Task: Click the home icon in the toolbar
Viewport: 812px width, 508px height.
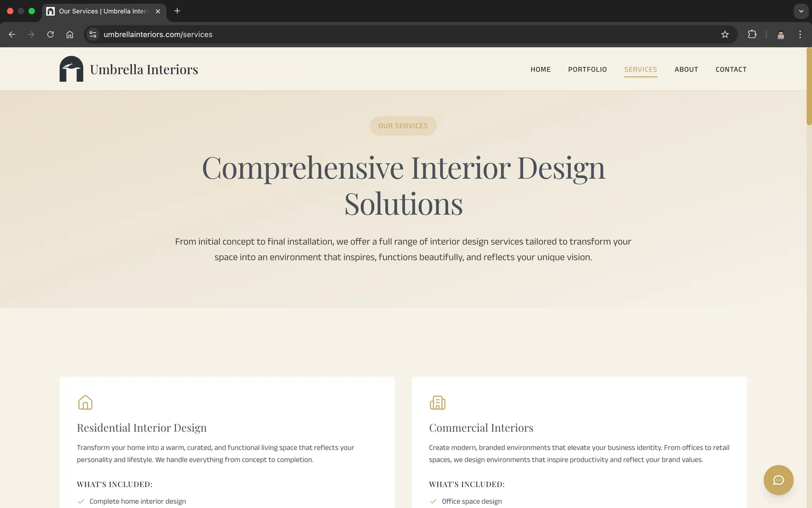Action: 70,34
